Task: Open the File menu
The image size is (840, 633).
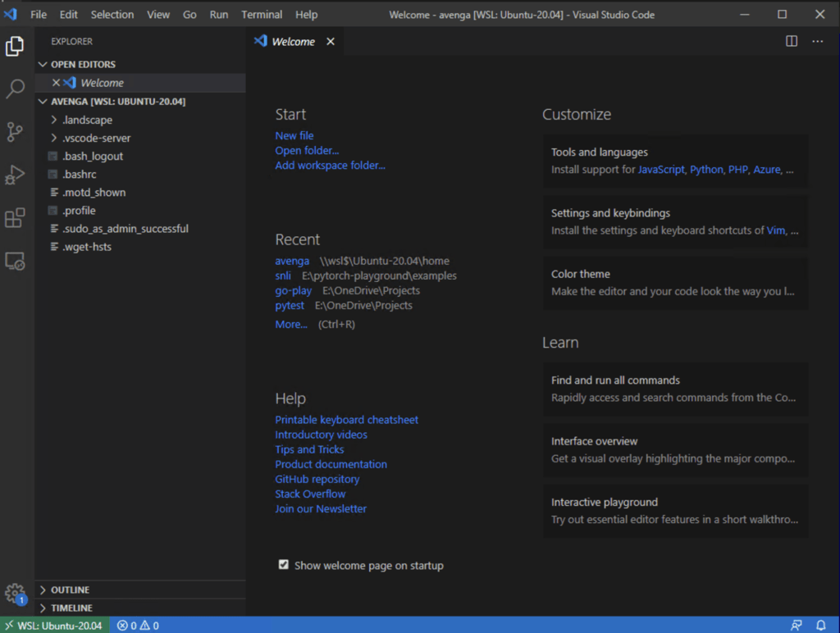Action: pyautogui.click(x=39, y=15)
